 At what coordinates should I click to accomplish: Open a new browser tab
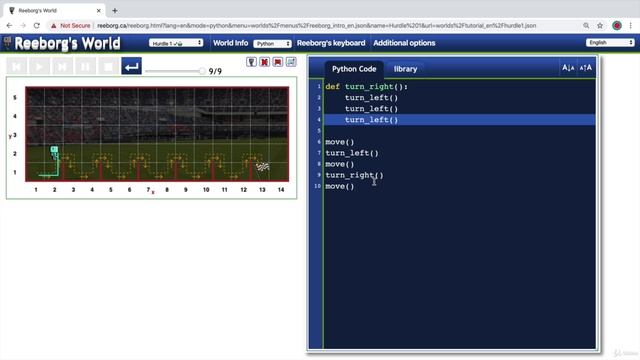pos(115,11)
